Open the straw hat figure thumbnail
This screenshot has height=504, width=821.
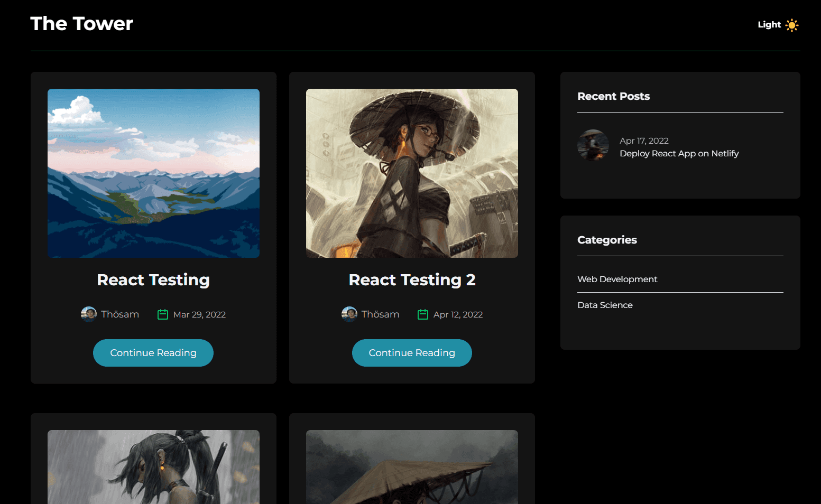(412, 467)
